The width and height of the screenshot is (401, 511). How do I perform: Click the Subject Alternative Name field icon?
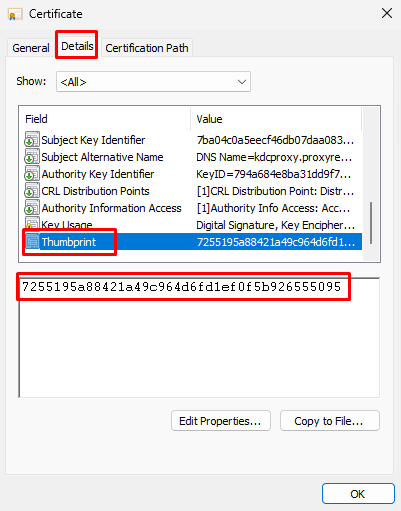(x=32, y=156)
